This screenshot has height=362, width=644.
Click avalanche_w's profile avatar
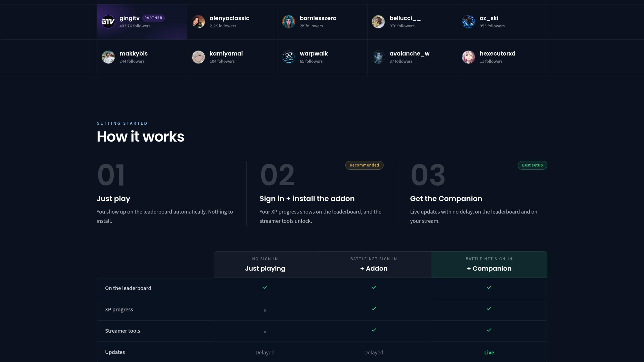[378, 57]
